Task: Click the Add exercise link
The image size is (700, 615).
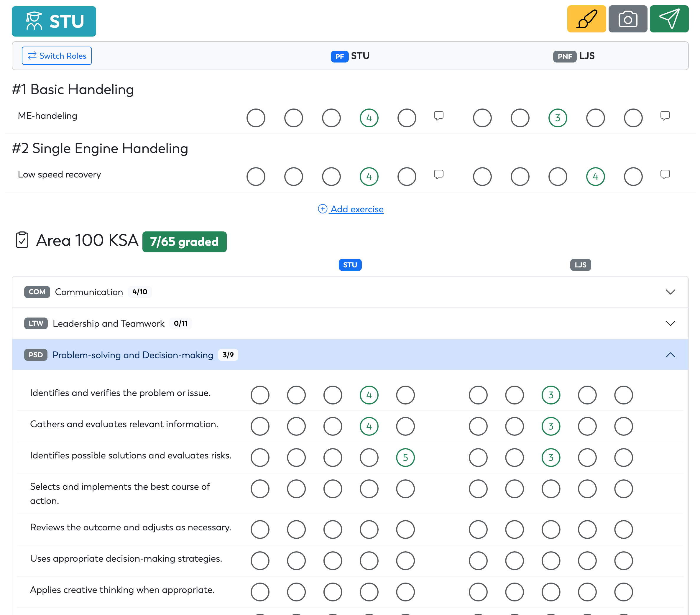Action: 351,209
